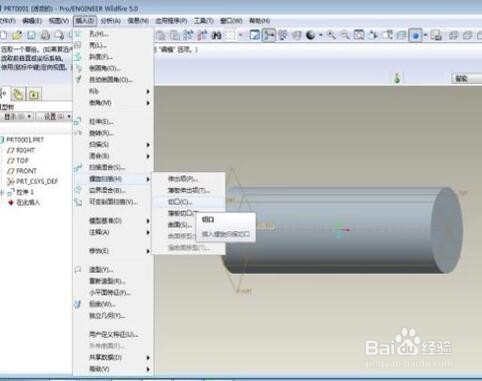Screen dimensions: 482x381
Task: Click the Open file folder icon
Action: (x=17, y=35)
